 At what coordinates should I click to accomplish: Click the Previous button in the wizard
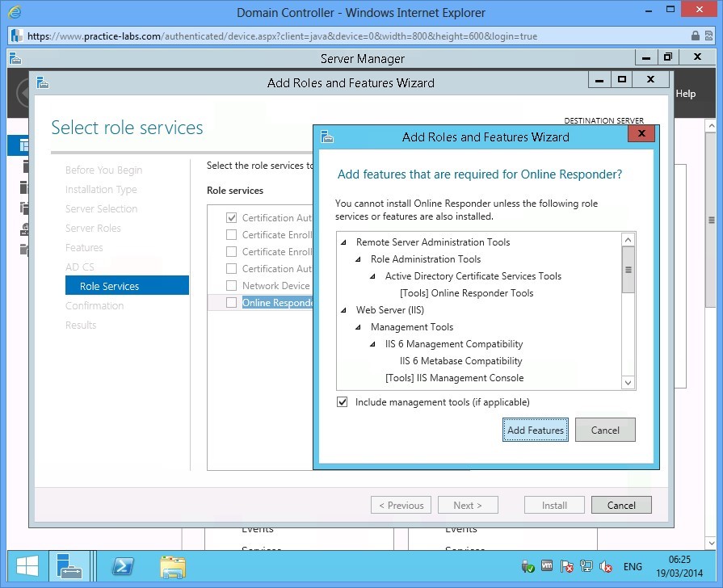point(401,504)
